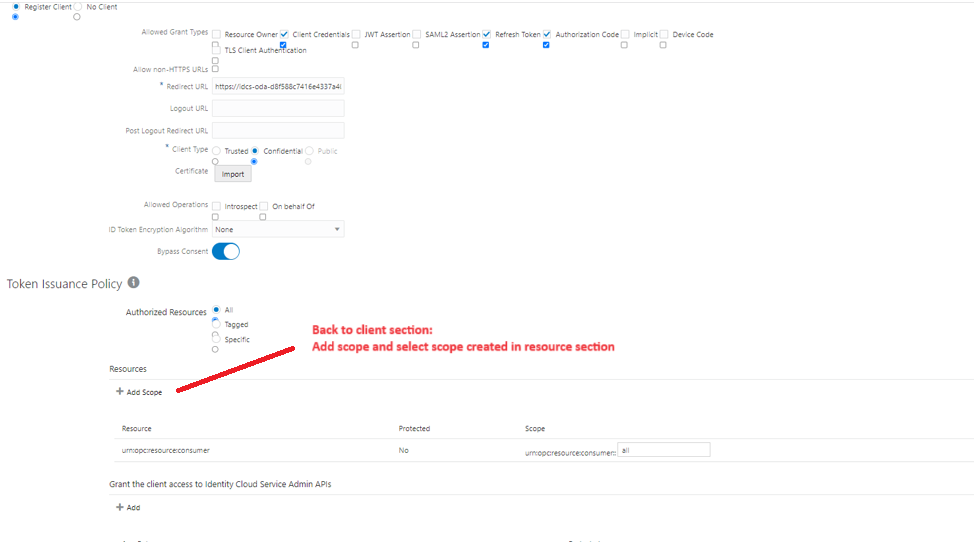Image resolution: width=974 pixels, height=542 pixels.
Task: Edit the scope field containing 'all'
Action: coord(663,450)
